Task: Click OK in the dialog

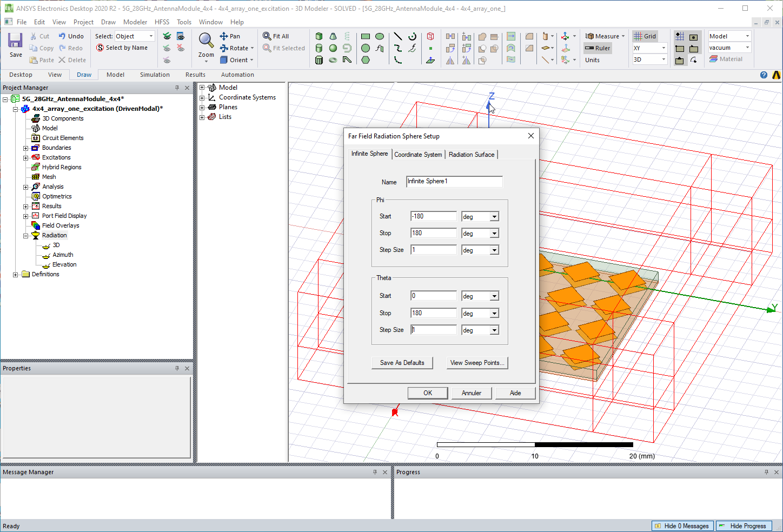Action: coord(428,393)
